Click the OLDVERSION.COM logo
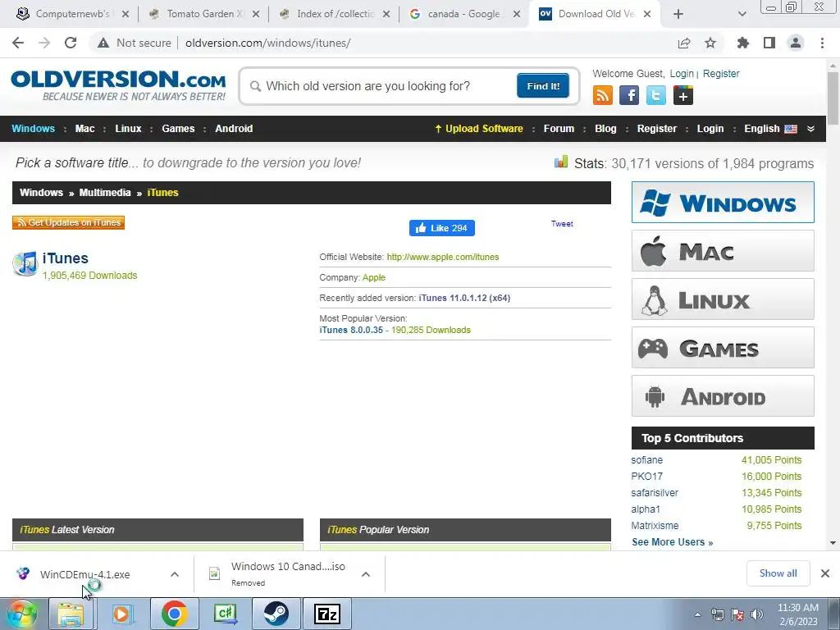Image resolution: width=840 pixels, height=630 pixels. pyautogui.click(x=118, y=85)
